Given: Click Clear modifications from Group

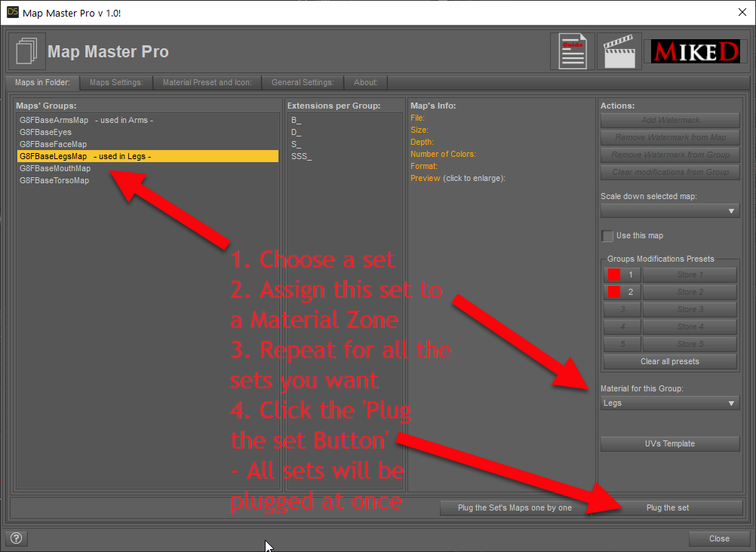Looking at the screenshot, I should click(670, 172).
